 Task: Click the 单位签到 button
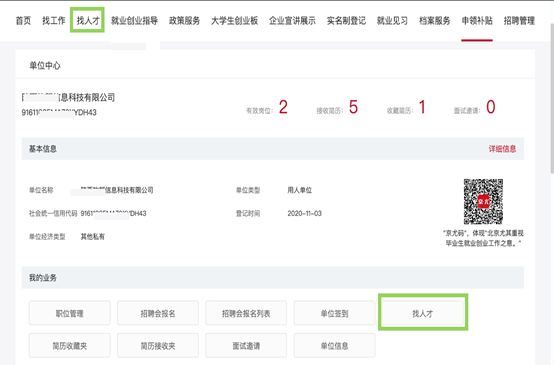335,313
